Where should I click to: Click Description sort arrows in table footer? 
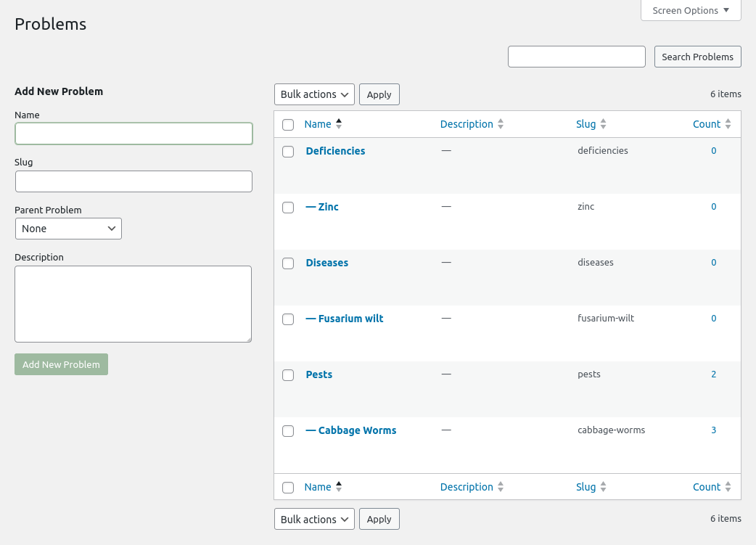501,487
